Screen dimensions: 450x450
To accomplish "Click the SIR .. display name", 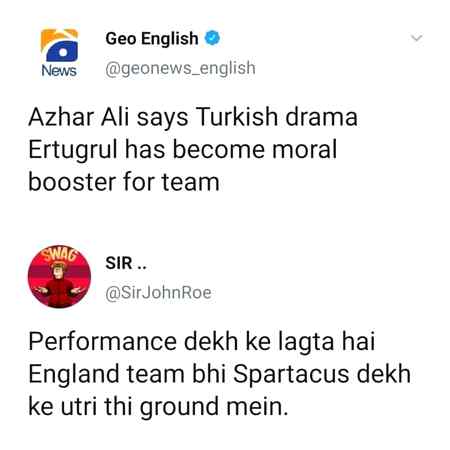I will point(126,263).
